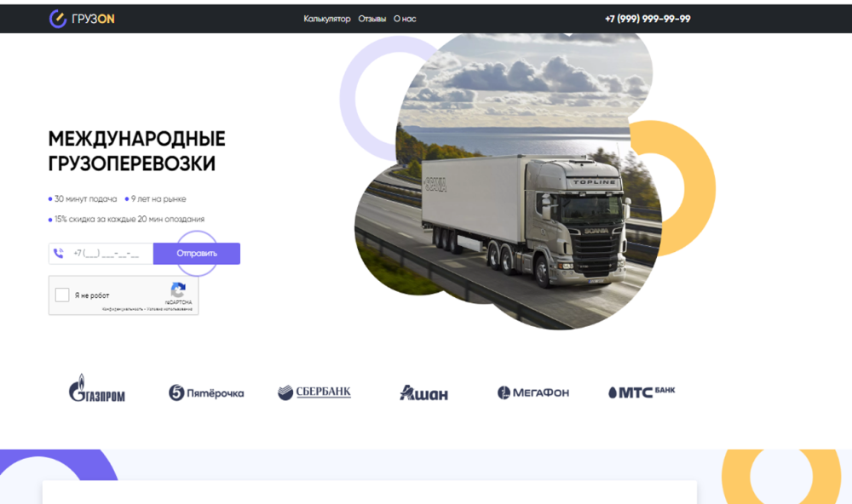Click the Газпром partner logo

click(96, 389)
